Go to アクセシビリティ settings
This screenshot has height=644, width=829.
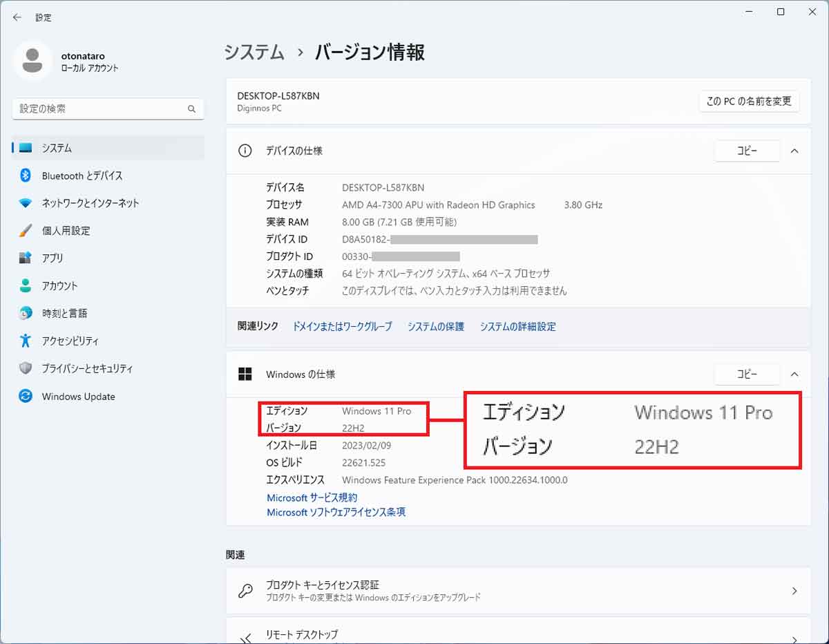tap(108, 341)
